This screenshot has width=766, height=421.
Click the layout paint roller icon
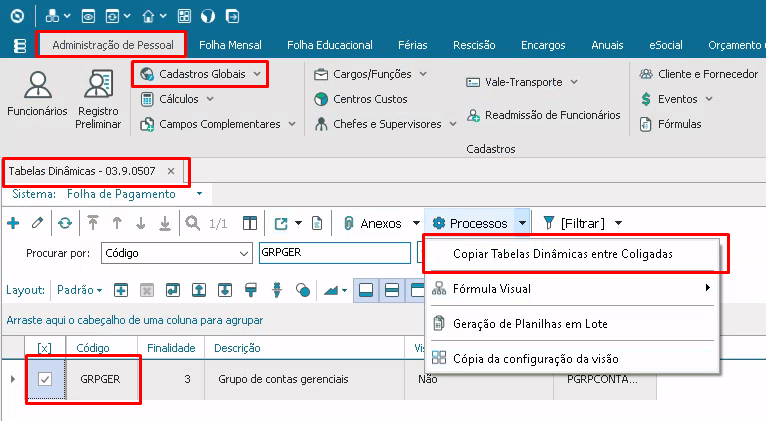click(x=251, y=290)
